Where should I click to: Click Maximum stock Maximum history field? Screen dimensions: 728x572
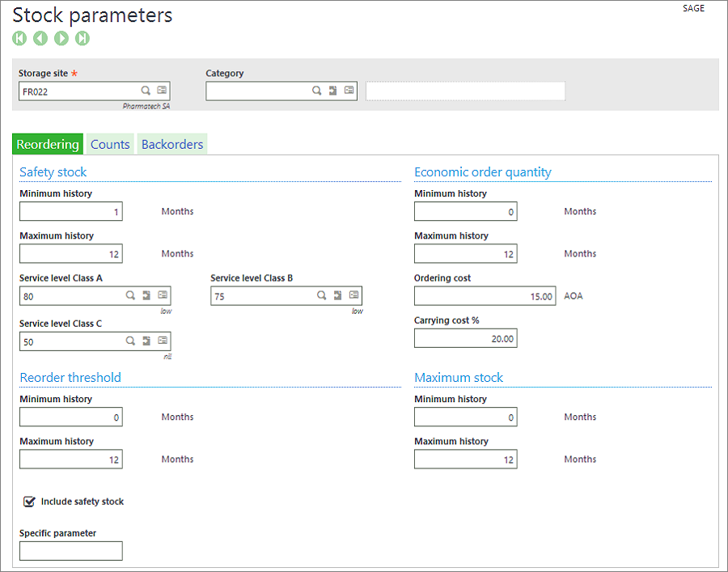(466, 460)
